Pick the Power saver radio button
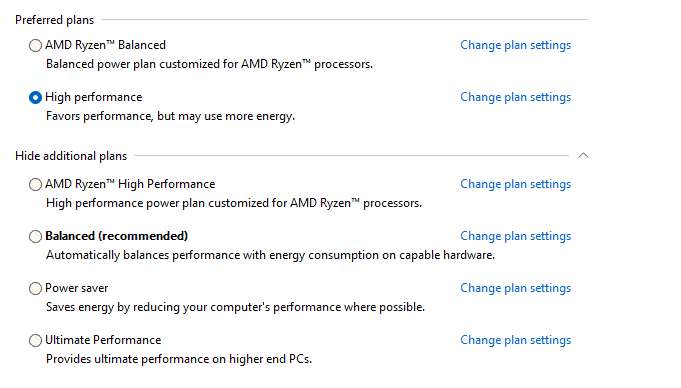The height and width of the screenshot is (388, 681). coord(35,289)
